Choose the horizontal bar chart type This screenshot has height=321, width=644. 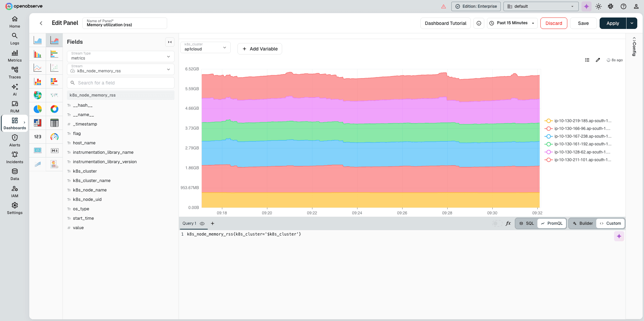click(x=54, y=54)
